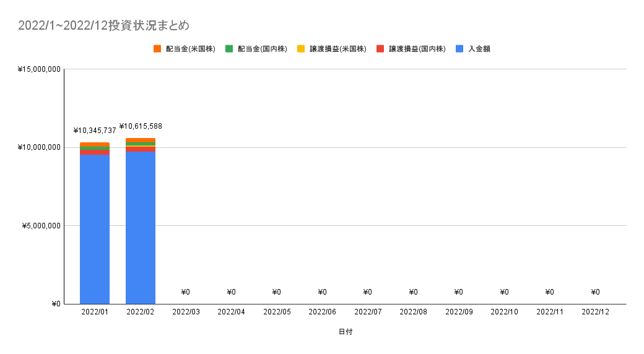Select the 配当金(国内株) legend label
644x354 pixels.
(x=263, y=49)
